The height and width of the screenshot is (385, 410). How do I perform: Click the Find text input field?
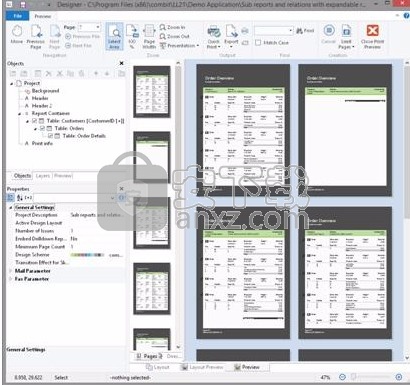tap(271, 31)
